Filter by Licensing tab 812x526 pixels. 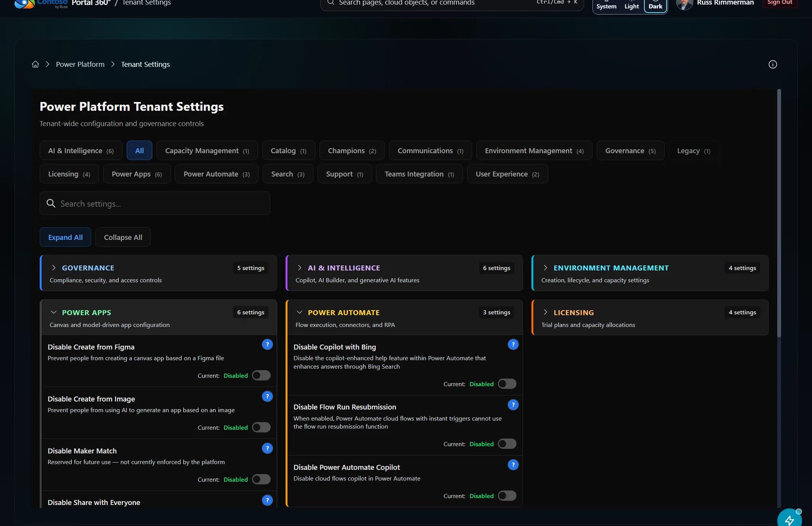click(69, 174)
